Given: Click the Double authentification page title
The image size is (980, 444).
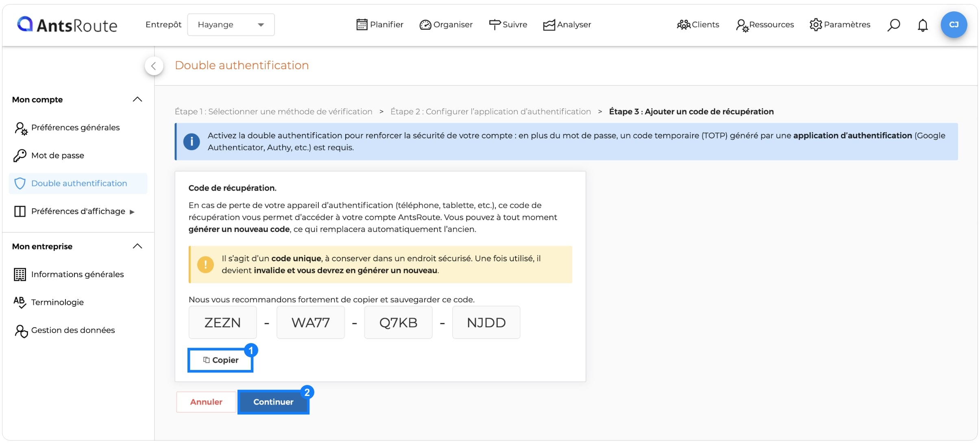Looking at the screenshot, I should click(242, 66).
